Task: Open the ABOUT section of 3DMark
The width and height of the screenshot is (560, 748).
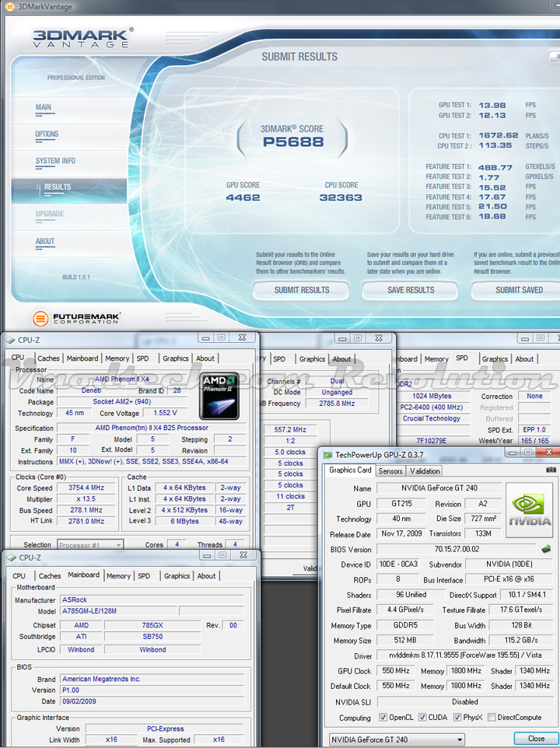Action: 45,241
